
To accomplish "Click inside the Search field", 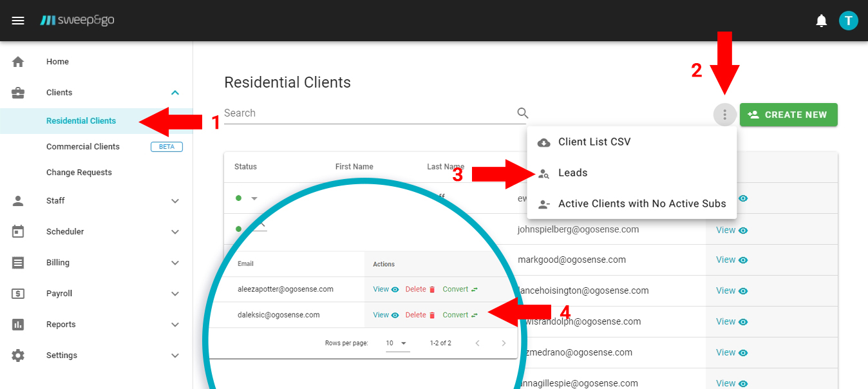I will tap(322, 113).
